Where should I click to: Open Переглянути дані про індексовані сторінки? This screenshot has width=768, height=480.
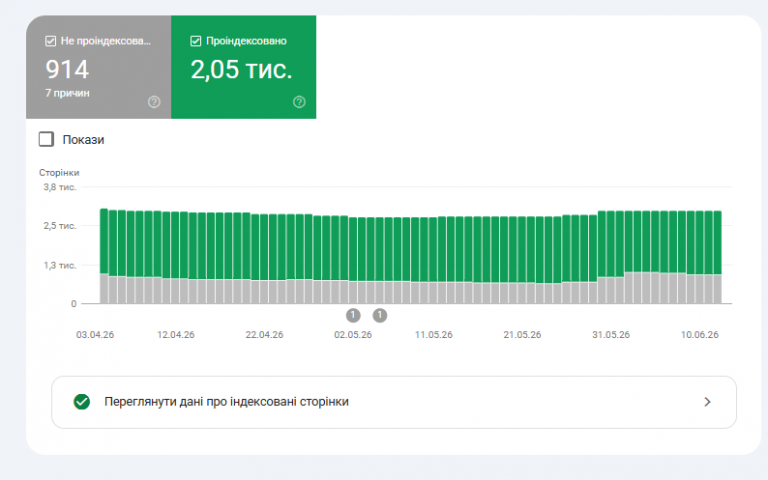[x=394, y=402]
